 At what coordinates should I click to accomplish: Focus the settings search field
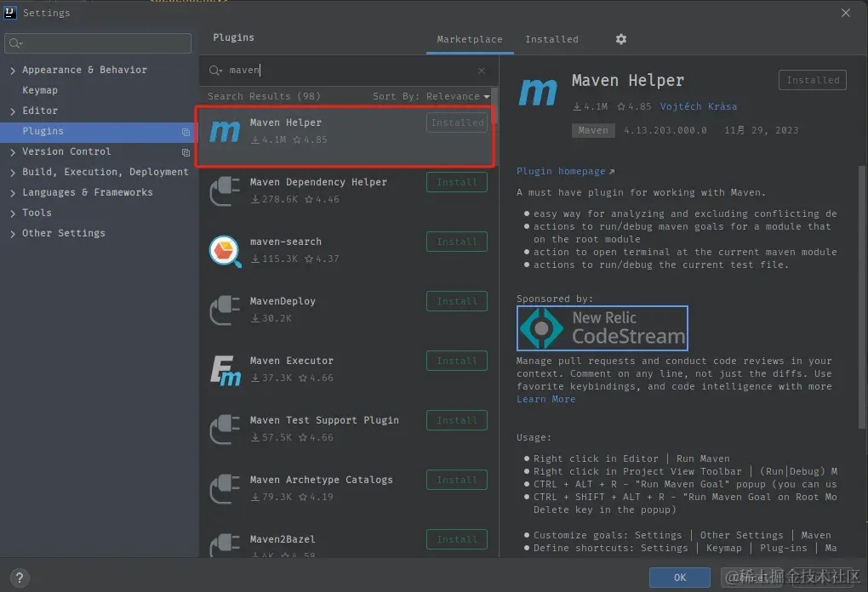98,43
